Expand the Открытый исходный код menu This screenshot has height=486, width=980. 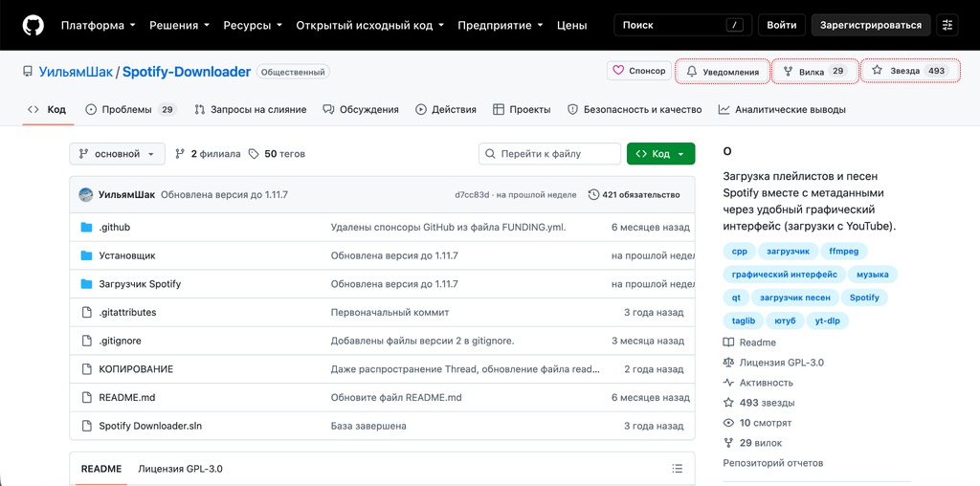coord(370,25)
